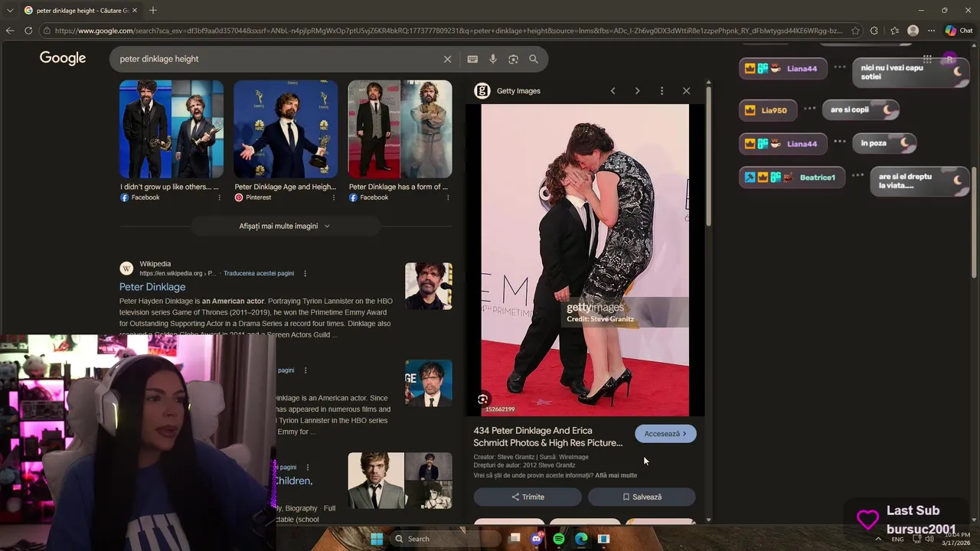Screen dimensions: 980x551
Task: Show next image in the Getty preview
Action: tap(637, 91)
